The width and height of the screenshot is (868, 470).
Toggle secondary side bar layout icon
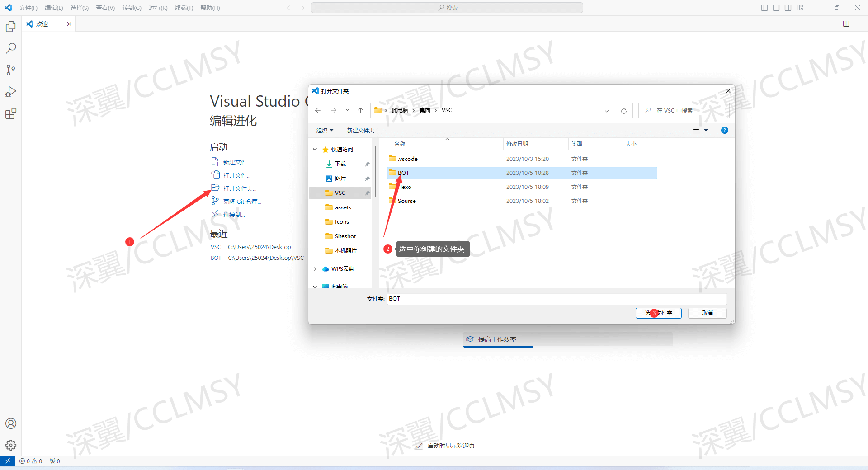pos(788,8)
